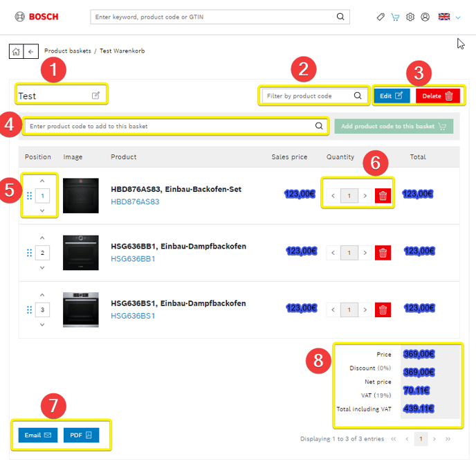Open the user account profile icon

[x=425, y=17]
